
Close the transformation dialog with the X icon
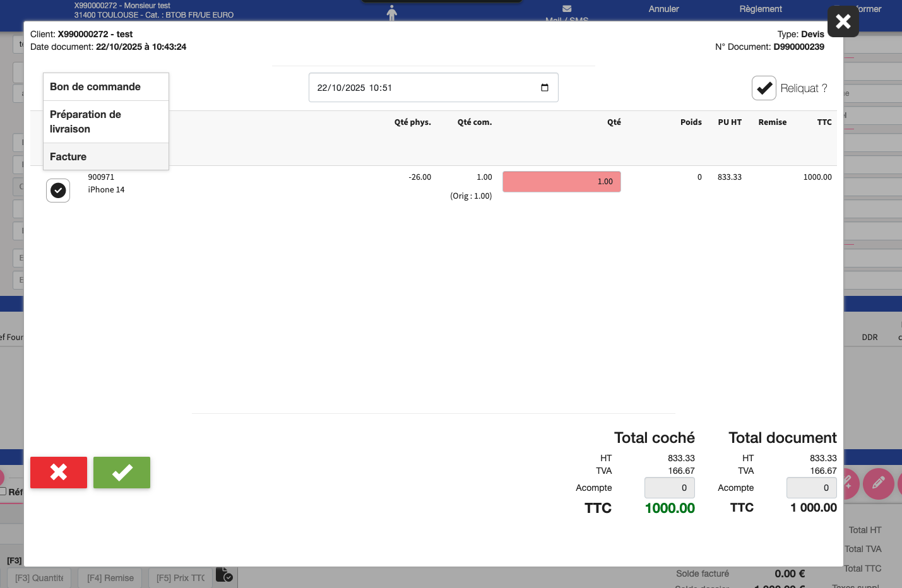843,22
